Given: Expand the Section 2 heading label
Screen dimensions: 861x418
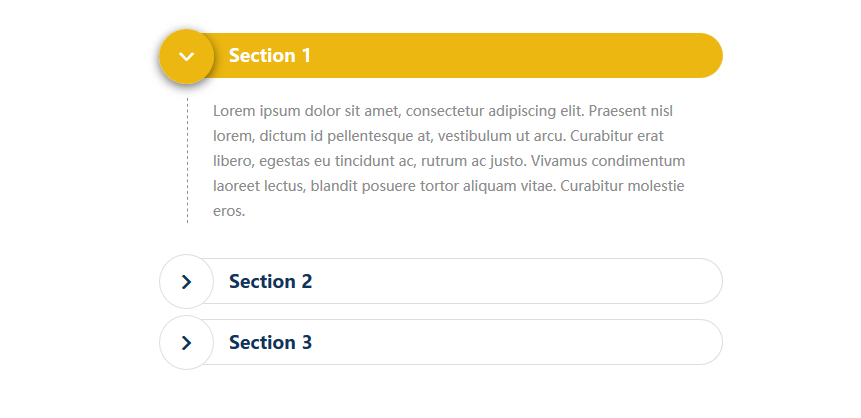Looking at the screenshot, I should [x=270, y=281].
